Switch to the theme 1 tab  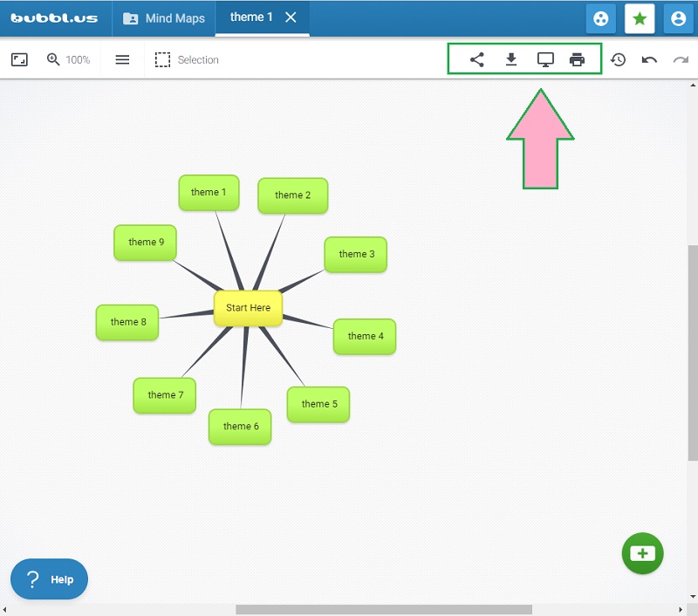coord(251,17)
